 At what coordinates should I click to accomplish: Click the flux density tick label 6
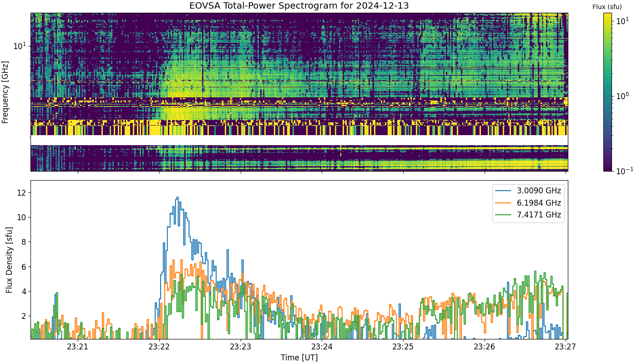tap(25, 267)
